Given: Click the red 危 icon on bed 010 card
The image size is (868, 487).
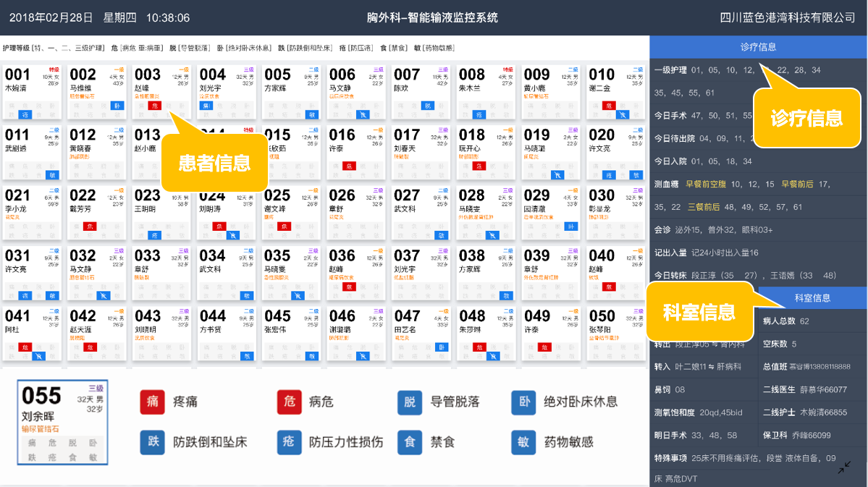Looking at the screenshot, I should [609, 106].
